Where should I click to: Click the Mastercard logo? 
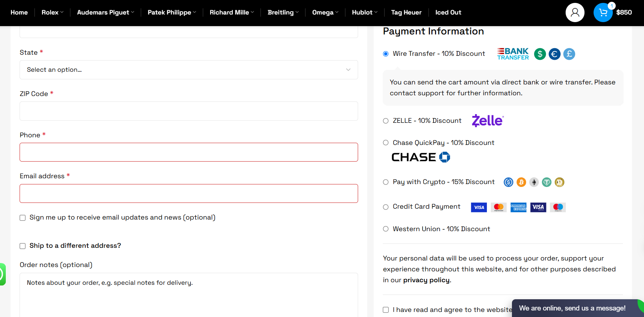pos(499,207)
